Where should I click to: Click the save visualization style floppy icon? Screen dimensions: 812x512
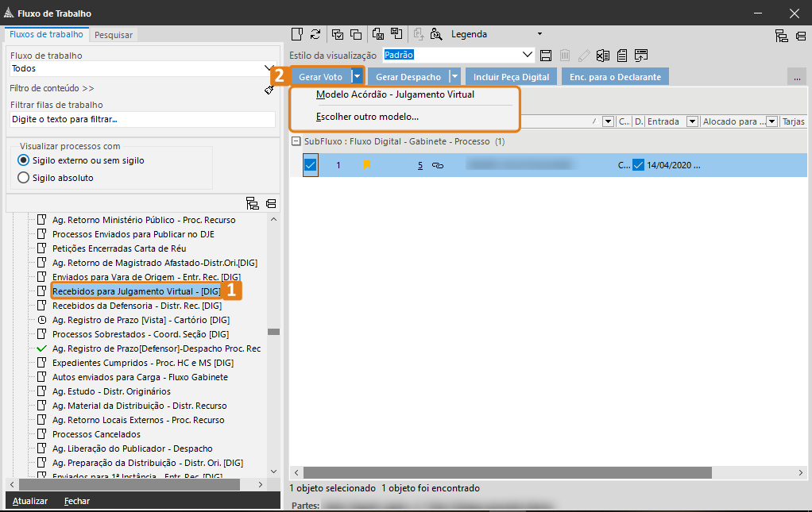(546, 56)
